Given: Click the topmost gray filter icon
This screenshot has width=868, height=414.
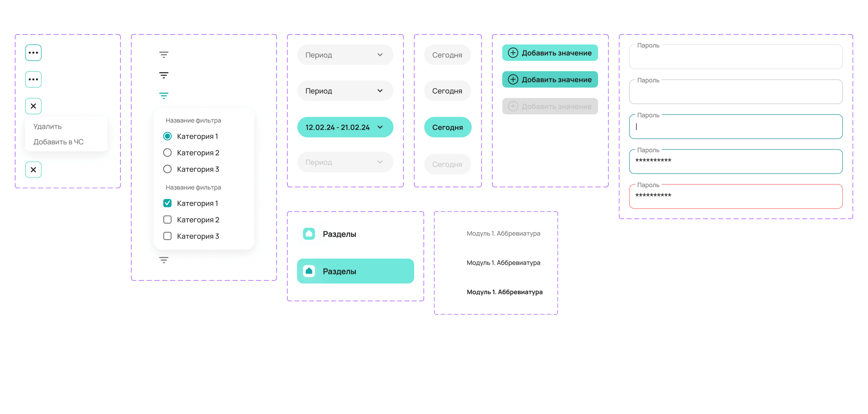Looking at the screenshot, I should (x=164, y=55).
